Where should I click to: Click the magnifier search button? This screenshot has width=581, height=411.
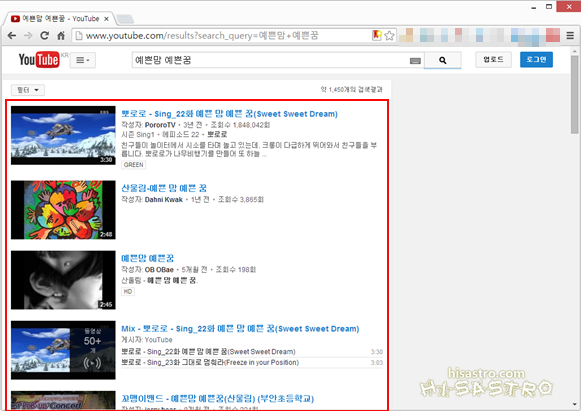(x=442, y=60)
